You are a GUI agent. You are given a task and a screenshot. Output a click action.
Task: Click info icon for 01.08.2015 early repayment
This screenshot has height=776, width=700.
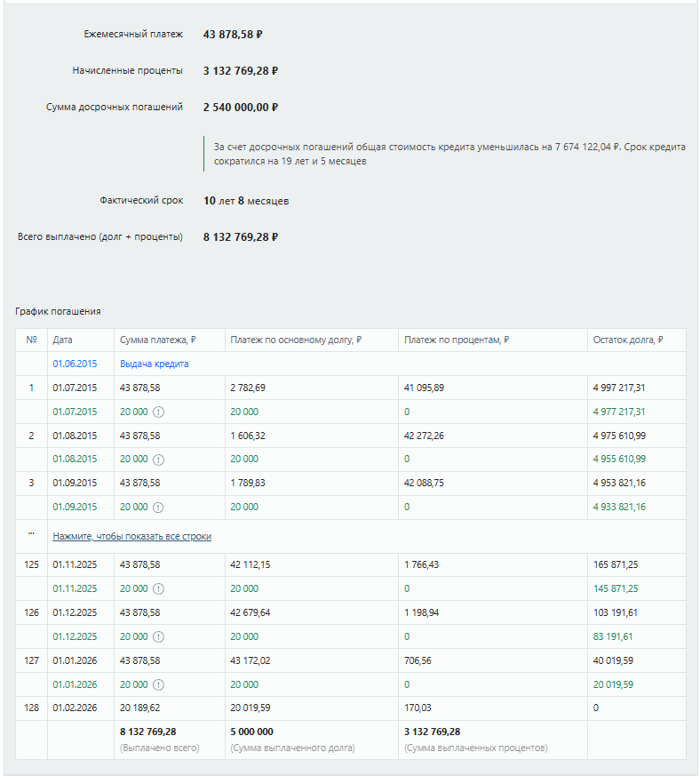pos(158,460)
